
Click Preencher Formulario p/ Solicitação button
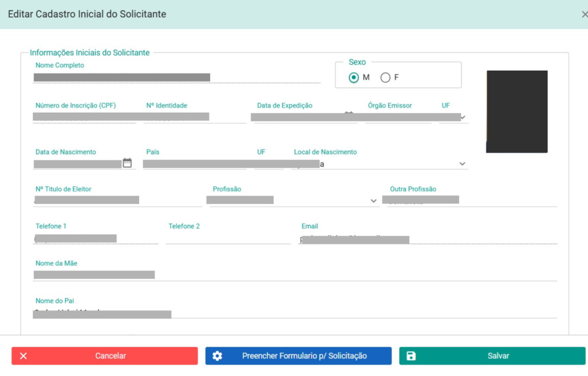299,356
